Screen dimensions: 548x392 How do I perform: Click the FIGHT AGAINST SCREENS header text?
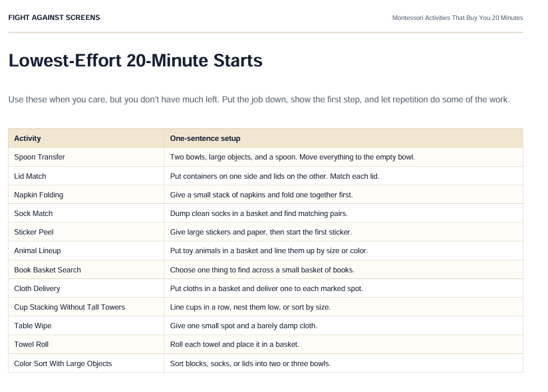(x=54, y=17)
